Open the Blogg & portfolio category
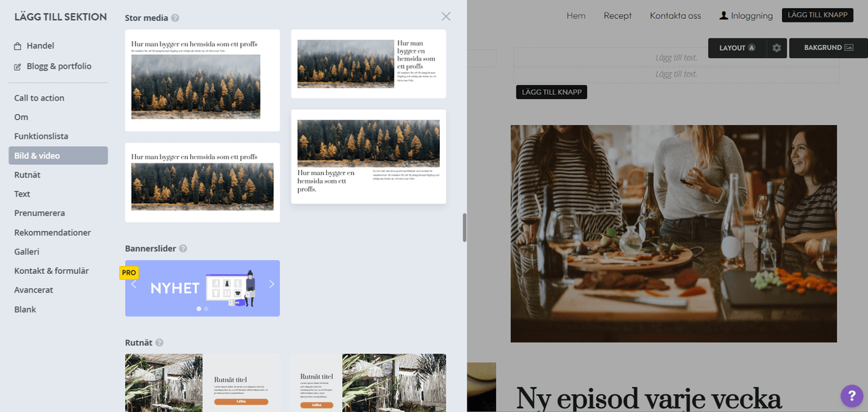The width and height of the screenshot is (868, 412). [x=58, y=66]
